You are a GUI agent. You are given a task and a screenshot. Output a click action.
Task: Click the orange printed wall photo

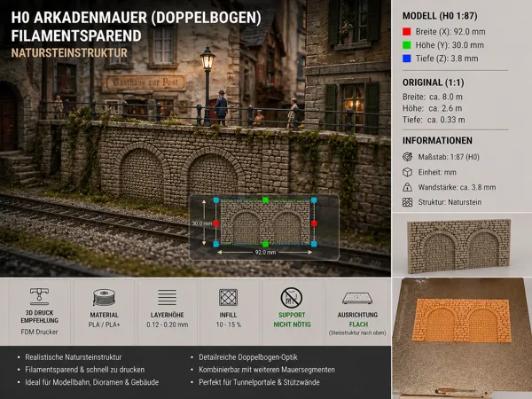(x=461, y=320)
